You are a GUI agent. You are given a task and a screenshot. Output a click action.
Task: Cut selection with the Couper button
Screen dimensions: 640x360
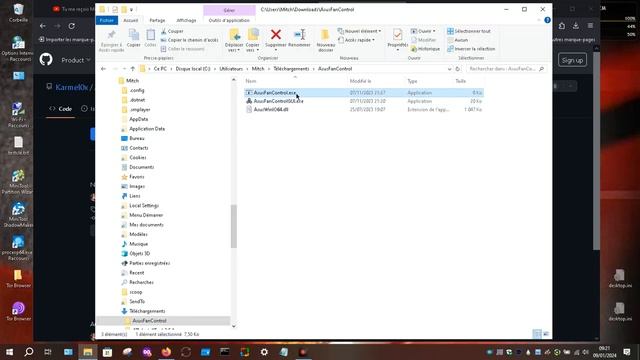pyautogui.click(x=172, y=31)
